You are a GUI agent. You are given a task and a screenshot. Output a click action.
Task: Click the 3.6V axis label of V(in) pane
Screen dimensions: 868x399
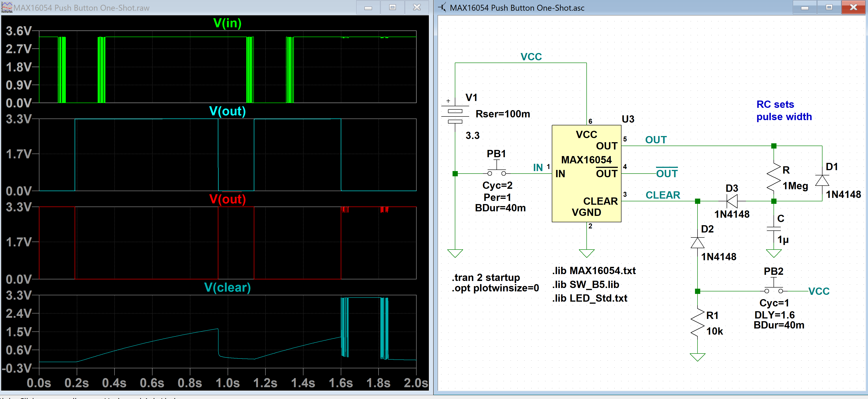19,31
